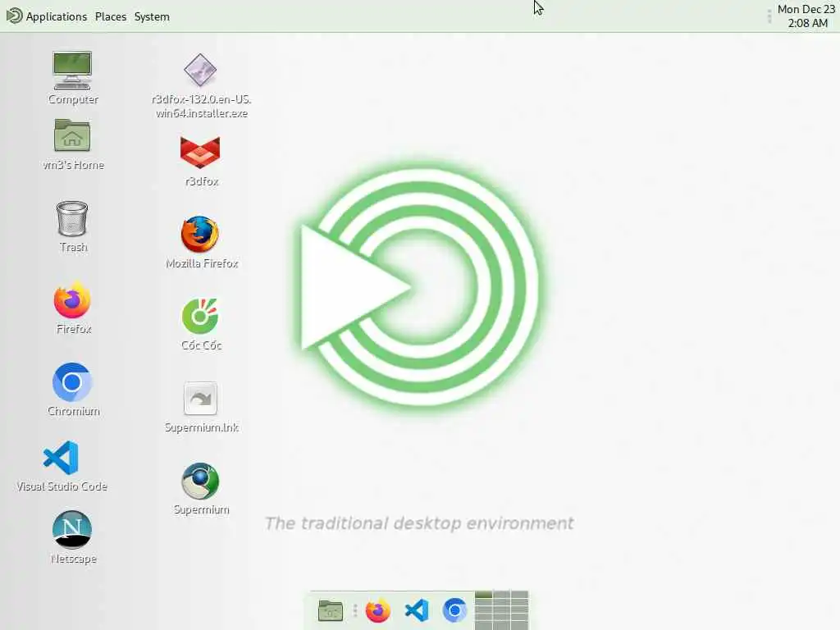Launch Chromium from the bottom dock

pyautogui.click(x=454, y=610)
